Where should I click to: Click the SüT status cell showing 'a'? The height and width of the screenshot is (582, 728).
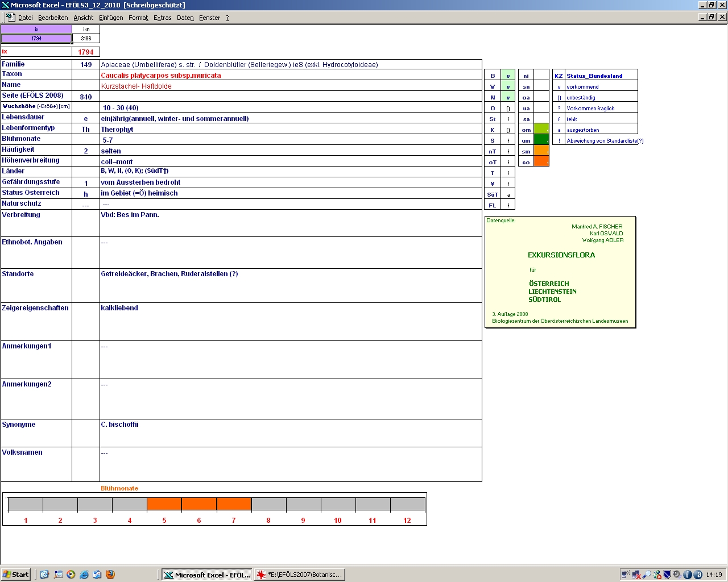pos(508,194)
